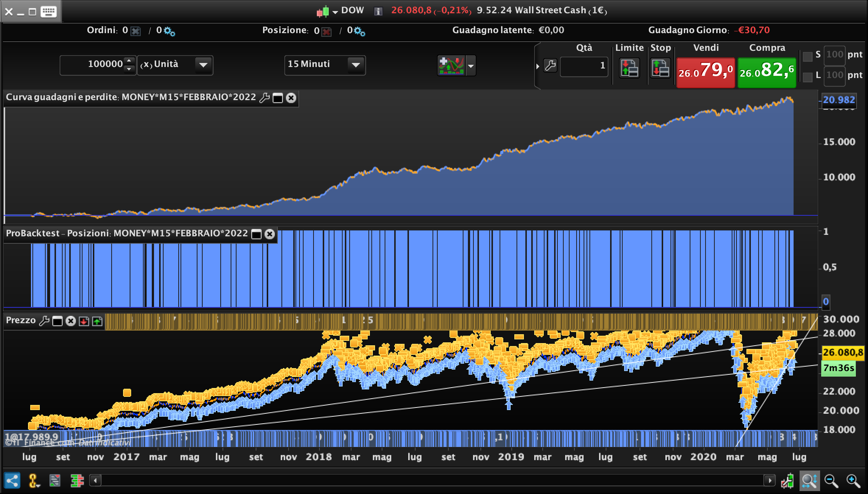Screen dimensions: 868x494
Task: Click the share icon in the bottom toolbar
Action: pos(12,481)
